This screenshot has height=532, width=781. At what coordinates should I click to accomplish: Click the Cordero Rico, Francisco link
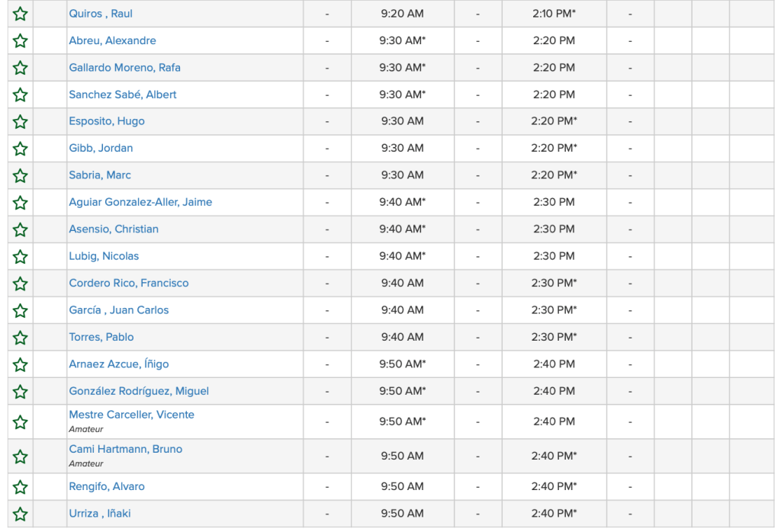click(x=128, y=283)
